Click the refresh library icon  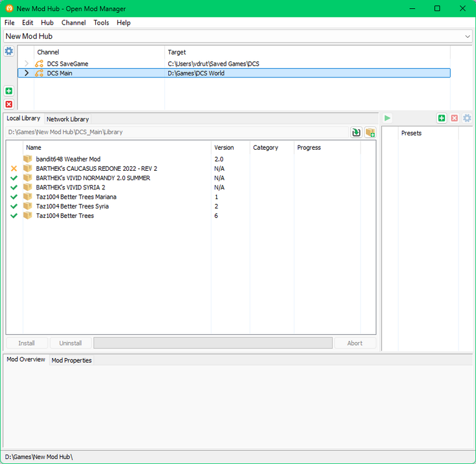[x=356, y=132]
